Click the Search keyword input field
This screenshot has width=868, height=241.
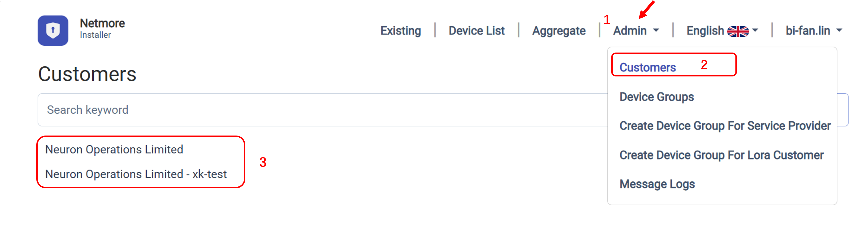coord(322,110)
